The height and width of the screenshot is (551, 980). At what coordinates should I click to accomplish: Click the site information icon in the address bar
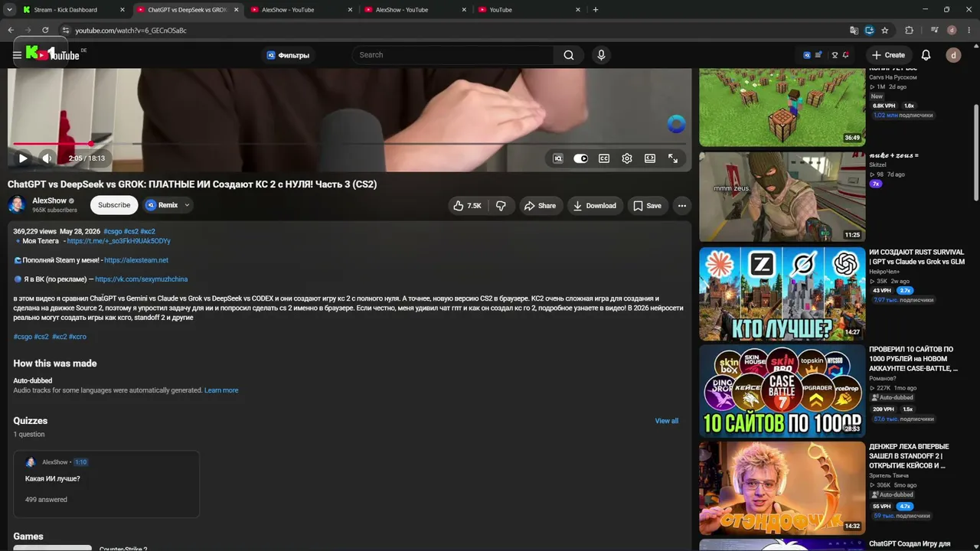(66, 31)
